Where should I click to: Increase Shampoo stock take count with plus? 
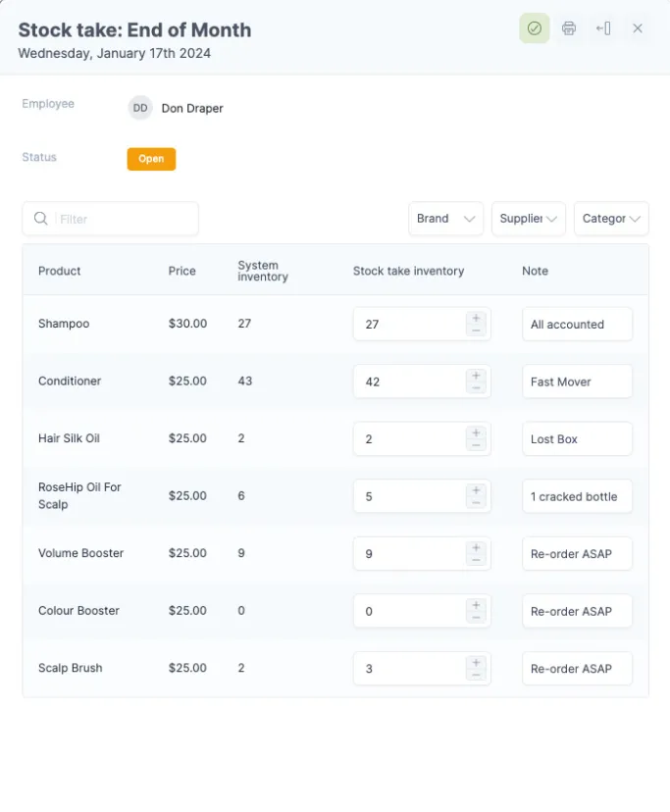(x=476, y=318)
